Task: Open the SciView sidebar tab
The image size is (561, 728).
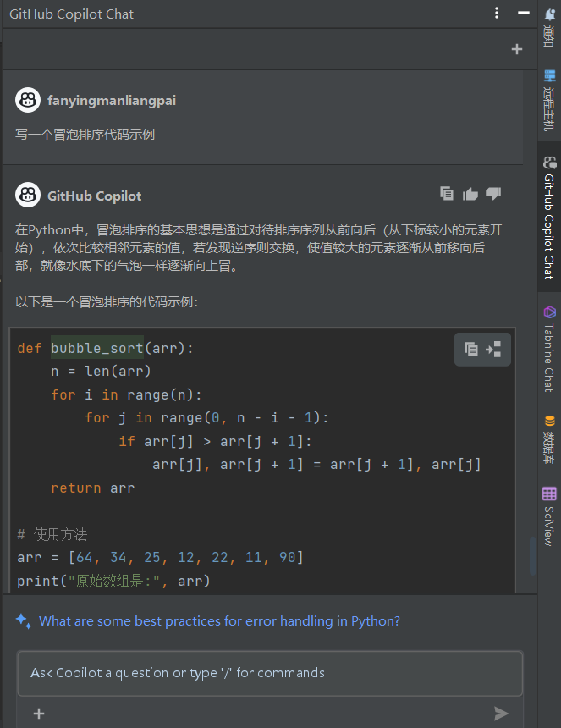Action: (549, 516)
